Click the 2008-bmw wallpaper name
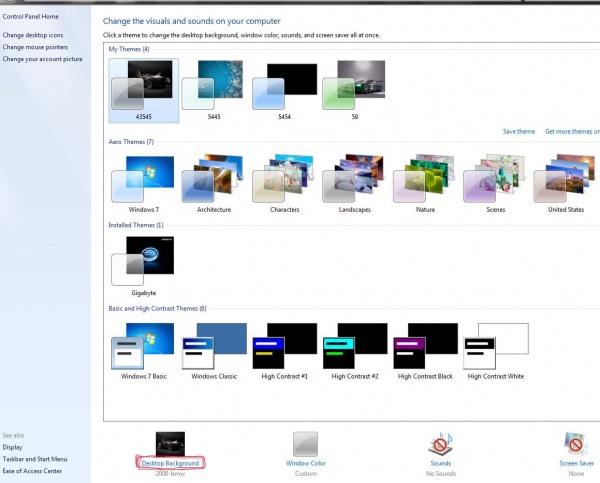This screenshot has width=600, height=483. click(170, 473)
